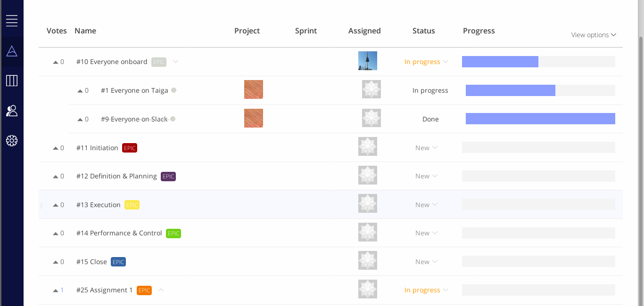Screen dimensions: 644x306
Task: Upvote user story #1 Everyone on Taiga
Action: pos(80,91)
